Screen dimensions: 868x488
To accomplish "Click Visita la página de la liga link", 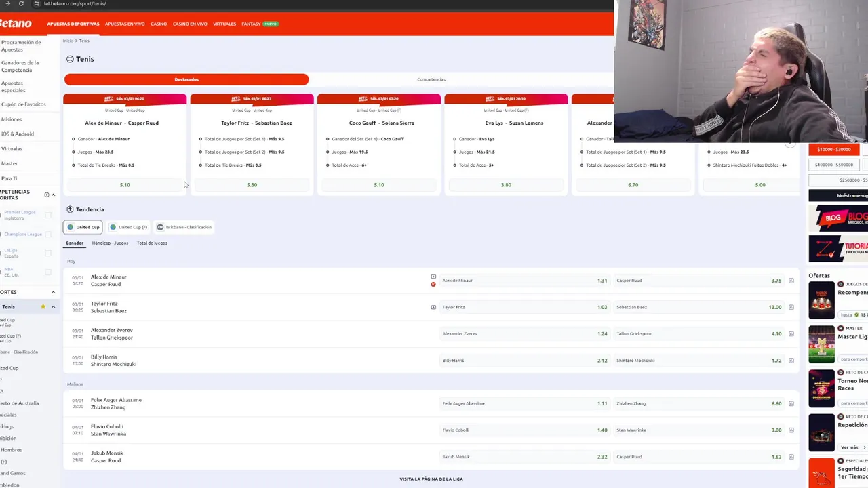I will tap(431, 479).
